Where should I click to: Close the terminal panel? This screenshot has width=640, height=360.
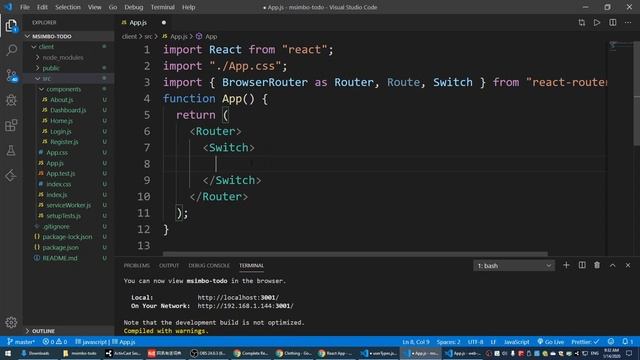pyautogui.click(x=628, y=265)
